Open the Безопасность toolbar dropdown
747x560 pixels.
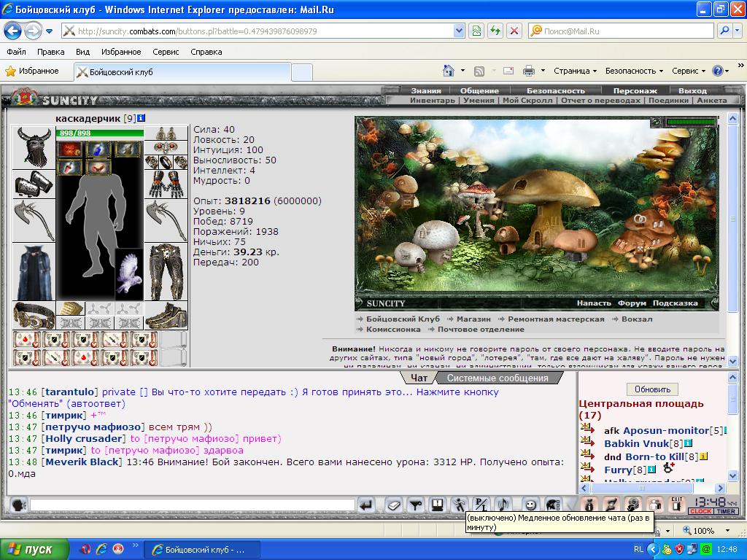click(634, 71)
